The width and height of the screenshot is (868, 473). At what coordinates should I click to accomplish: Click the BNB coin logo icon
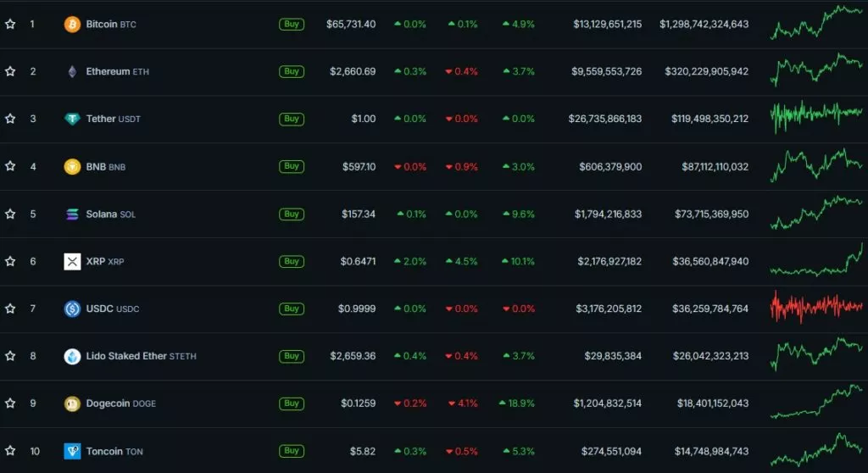[x=72, y=167]
